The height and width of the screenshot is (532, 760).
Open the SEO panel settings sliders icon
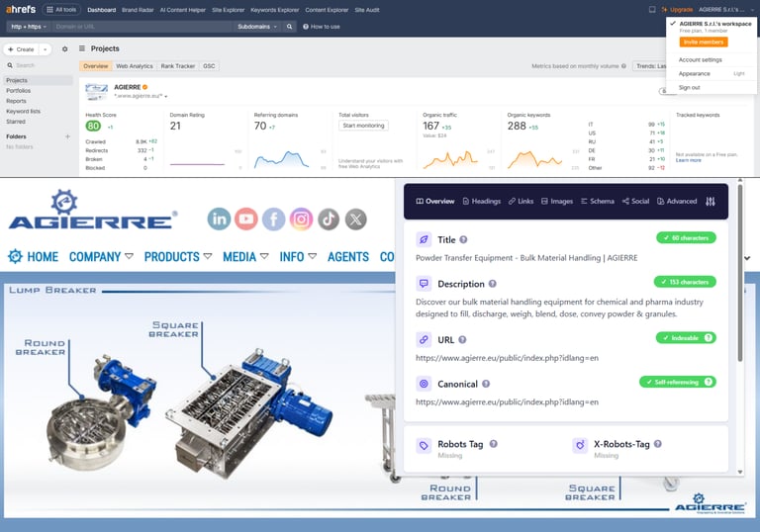(x=711, y=201)
